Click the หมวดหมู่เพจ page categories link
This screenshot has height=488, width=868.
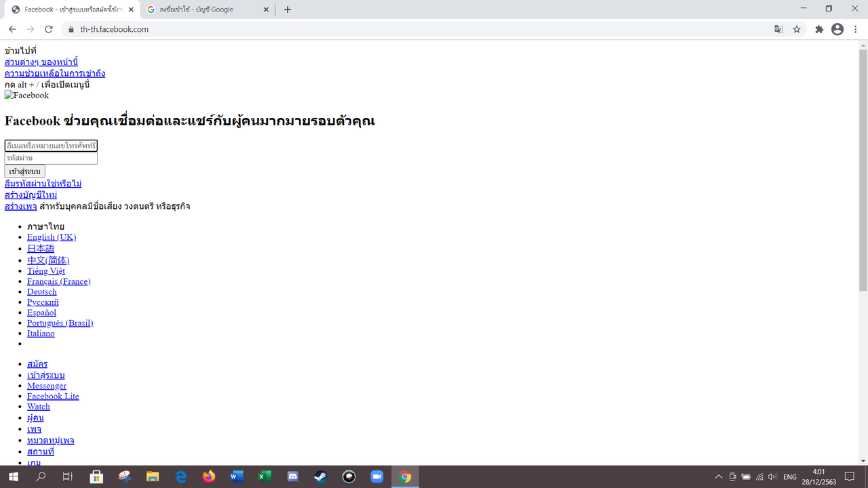coord(51,440)
